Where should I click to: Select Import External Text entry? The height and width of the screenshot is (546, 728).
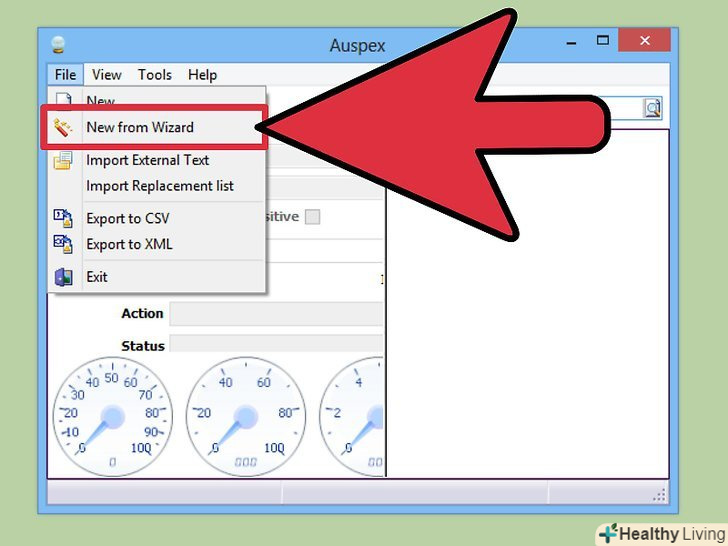(x=156, y=160)
